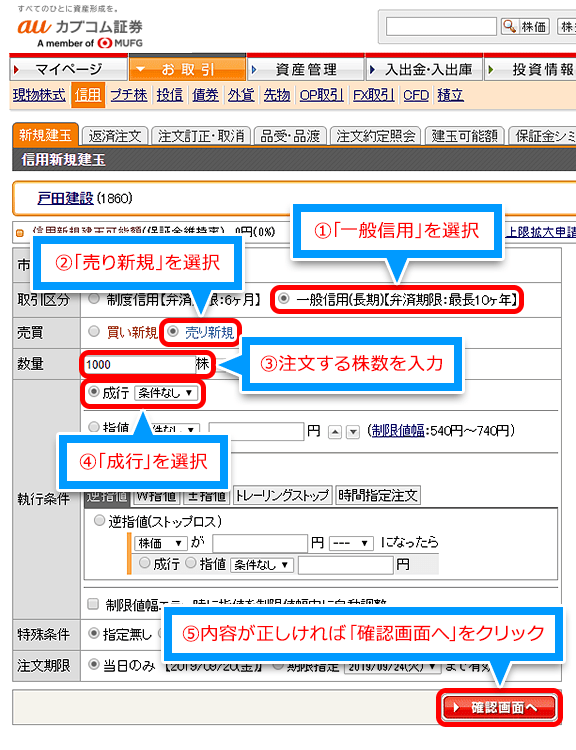Click the limit price down arrow stepper

353,432
